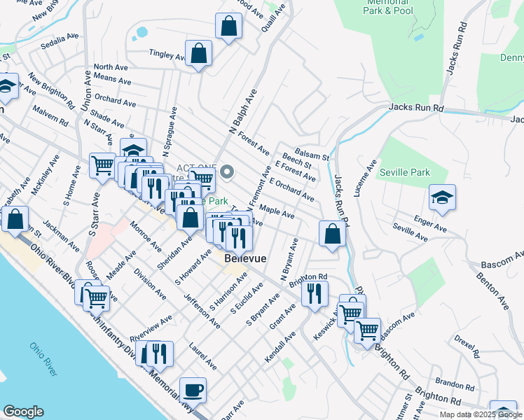Click the Balsam St street label
This screenshot has height=420, width=524.
[x=312, y=154]
